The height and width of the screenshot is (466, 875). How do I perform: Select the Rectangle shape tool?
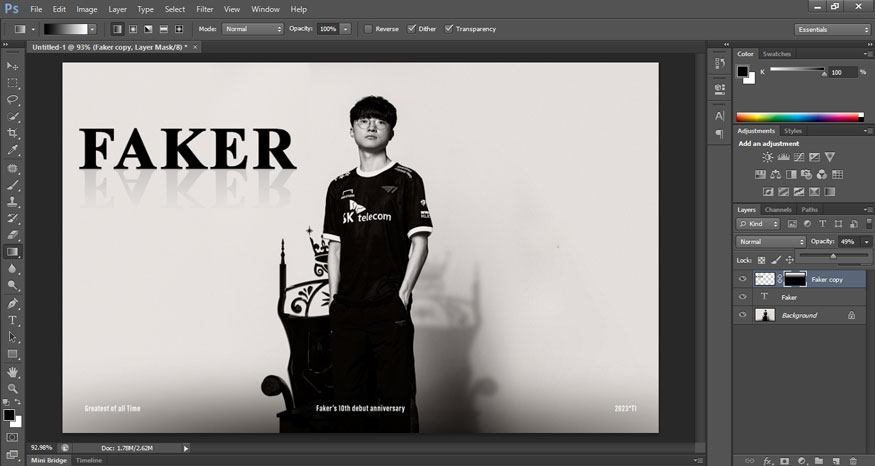[x=12, y=354]
